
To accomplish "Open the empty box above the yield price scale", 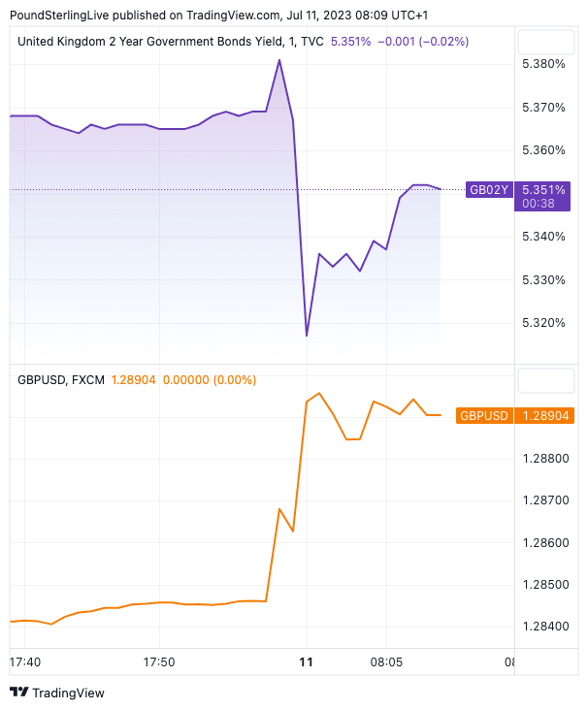I will coord(545,44).
